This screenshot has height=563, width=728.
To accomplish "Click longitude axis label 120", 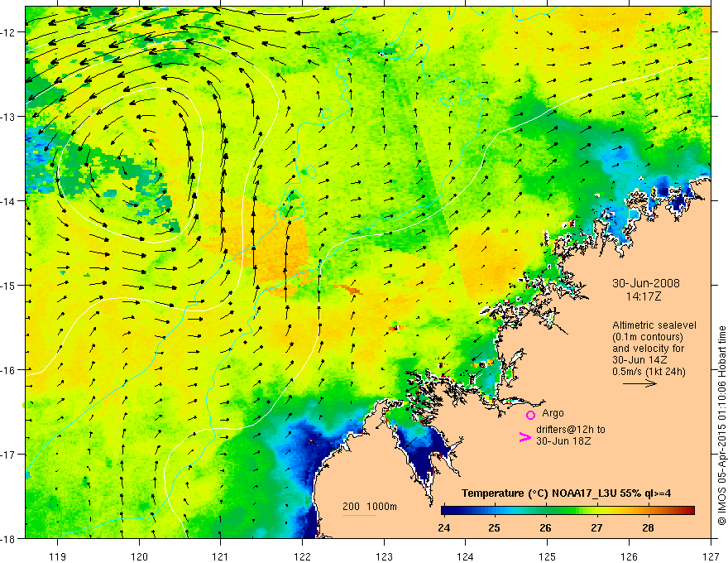I will [x=139, y=556].
